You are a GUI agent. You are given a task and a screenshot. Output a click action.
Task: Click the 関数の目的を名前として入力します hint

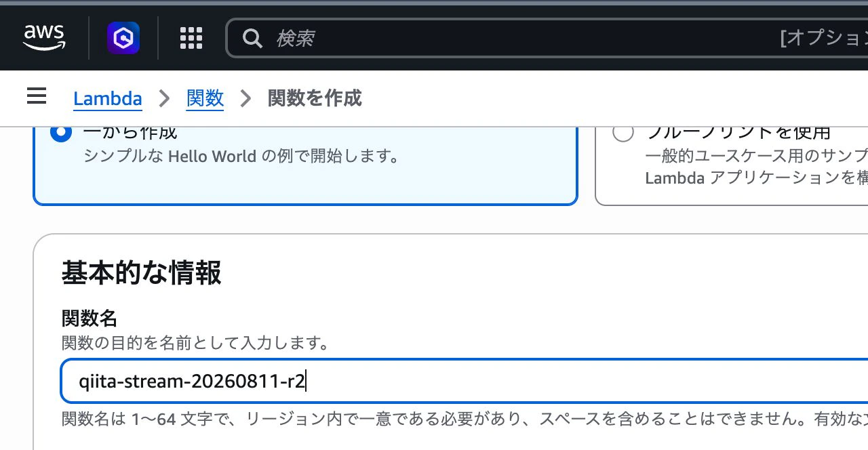[196, 342]
